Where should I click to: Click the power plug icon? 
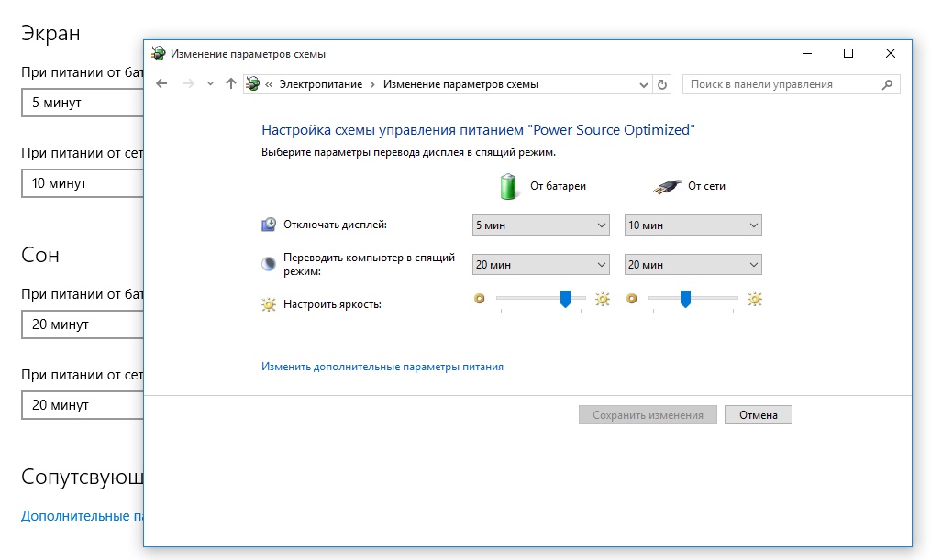point(667,186)
